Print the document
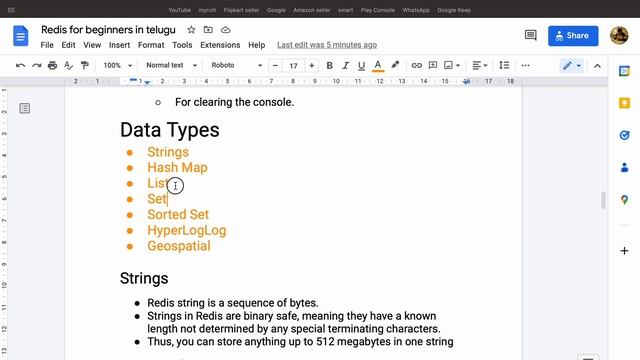The height and width of the screenshot is (360, 640). pyautogui.click(x=52, y=65)
